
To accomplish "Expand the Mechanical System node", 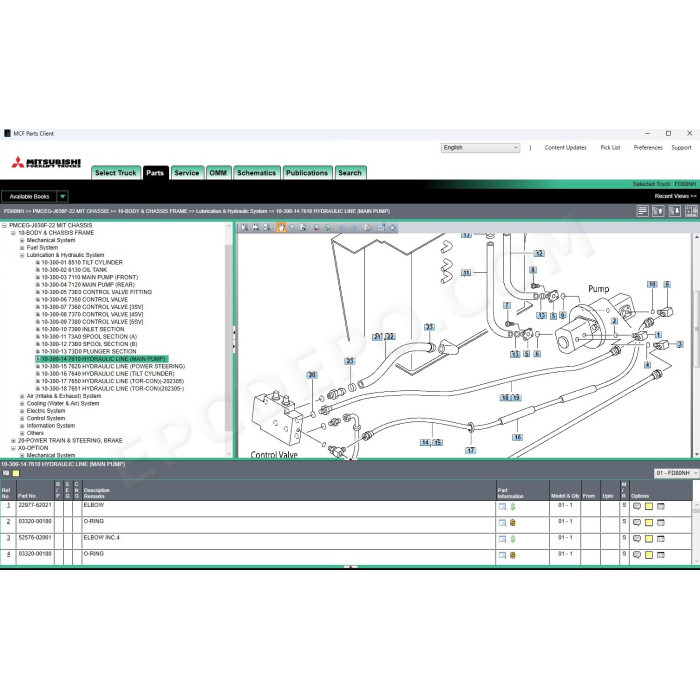I will tap(22, 240).
